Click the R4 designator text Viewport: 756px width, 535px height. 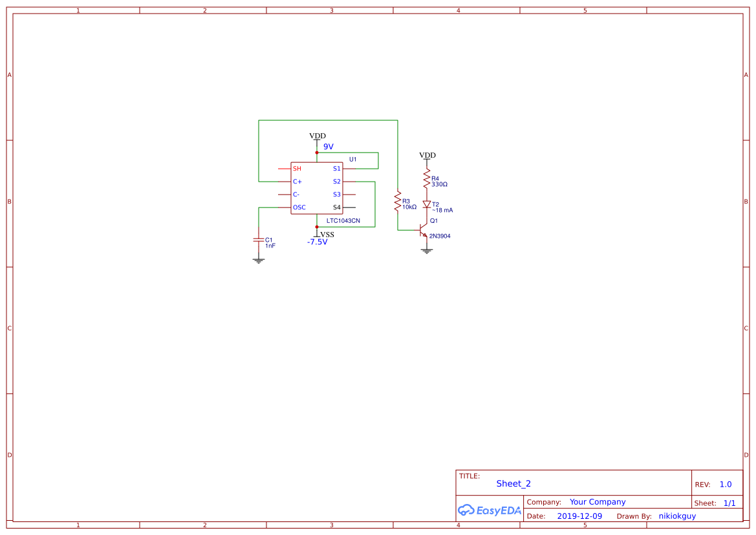435,178
